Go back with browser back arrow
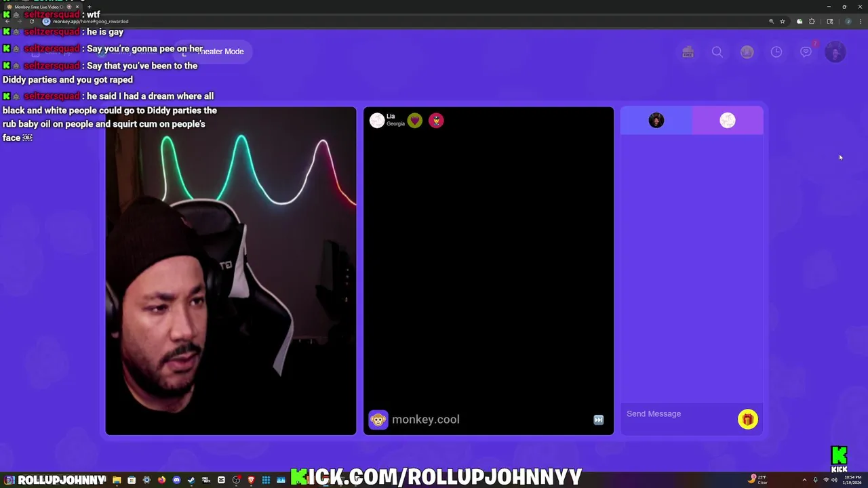The height and width of the screenshot is (488, 868). click(x=7, y=21)
